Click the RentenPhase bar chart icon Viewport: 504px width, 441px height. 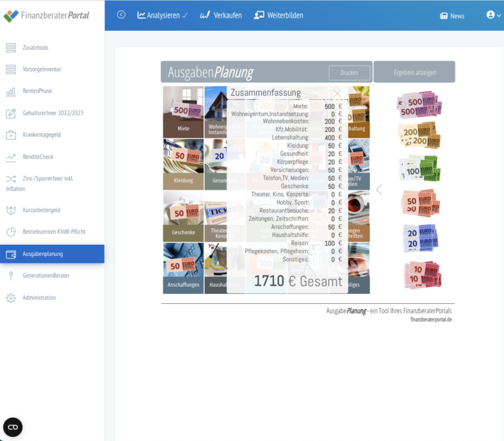tap(11, 91)
